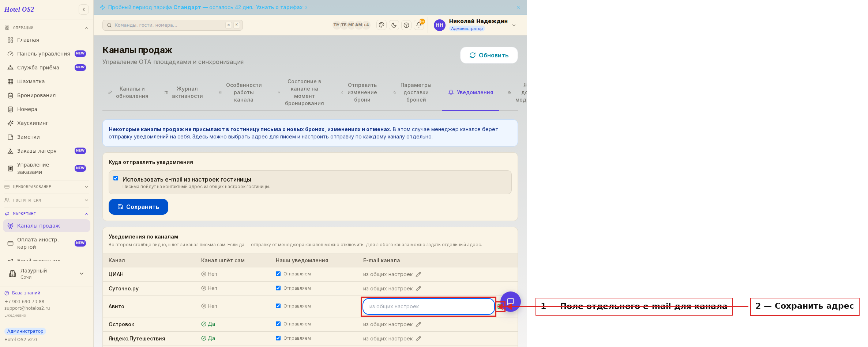868x347 pixels.
Task: Go to Главная in sidebar
Action: click(x=46, y=40)
